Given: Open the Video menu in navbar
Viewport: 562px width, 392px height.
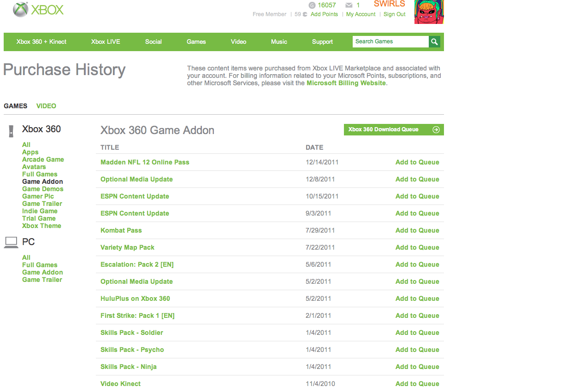Looking at the screenshot, I should click(239, 41).
